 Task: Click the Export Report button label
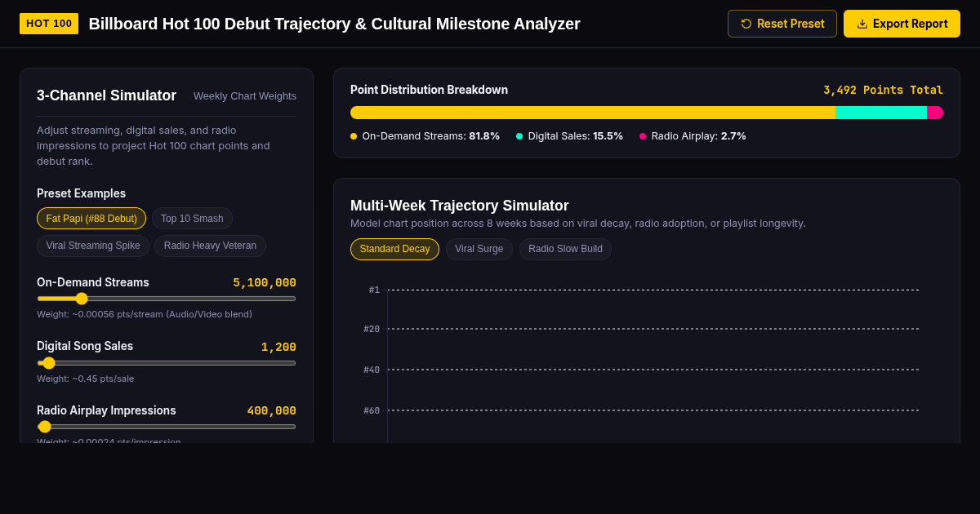point(911,24)
